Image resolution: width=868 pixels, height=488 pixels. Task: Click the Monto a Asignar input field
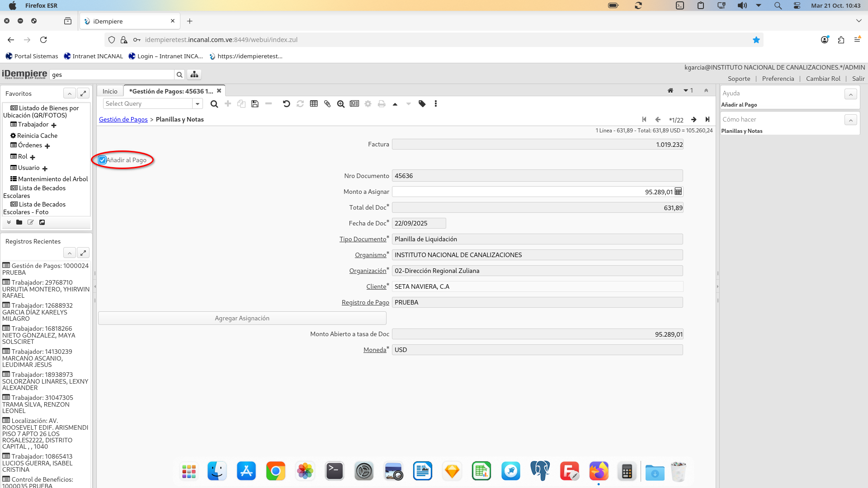pos(533,192)
